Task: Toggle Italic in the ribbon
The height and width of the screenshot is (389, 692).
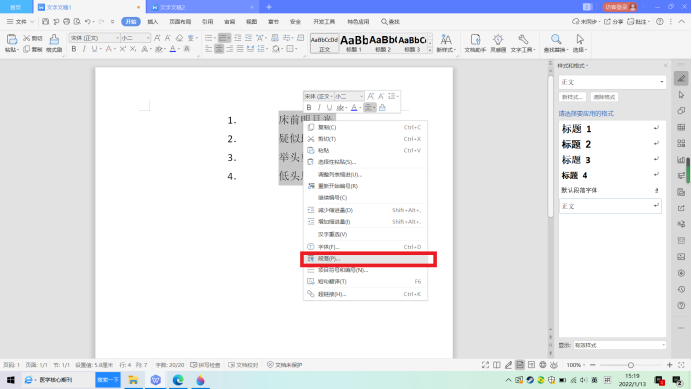Action: pyautogui.click(x=84, y=49)
